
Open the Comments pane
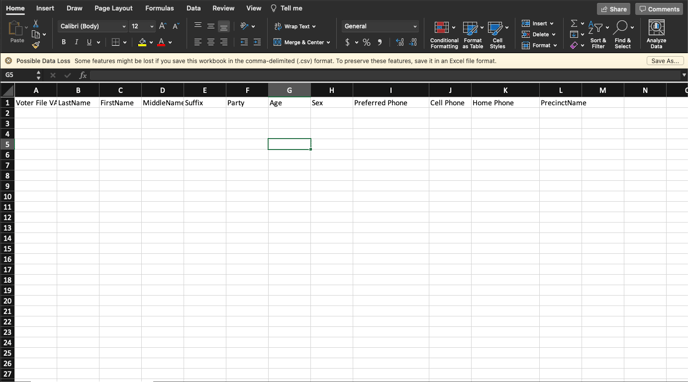click(659, 9)
